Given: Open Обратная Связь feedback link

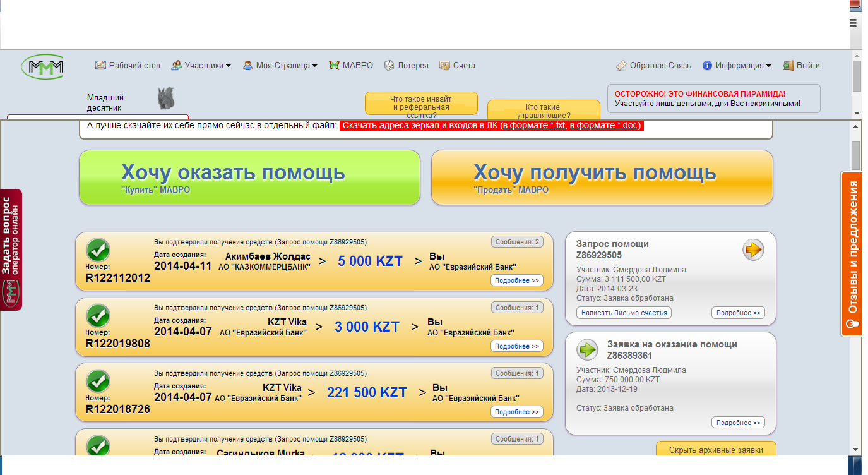Looking at the screenshot, I should pyautogui.click(x=653, y=65).
